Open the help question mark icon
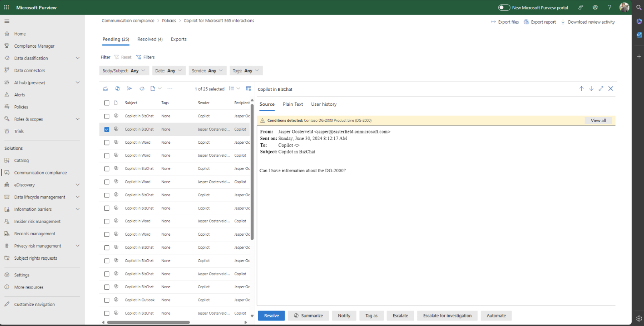The image size is (644, 326). tap(610, 7)
